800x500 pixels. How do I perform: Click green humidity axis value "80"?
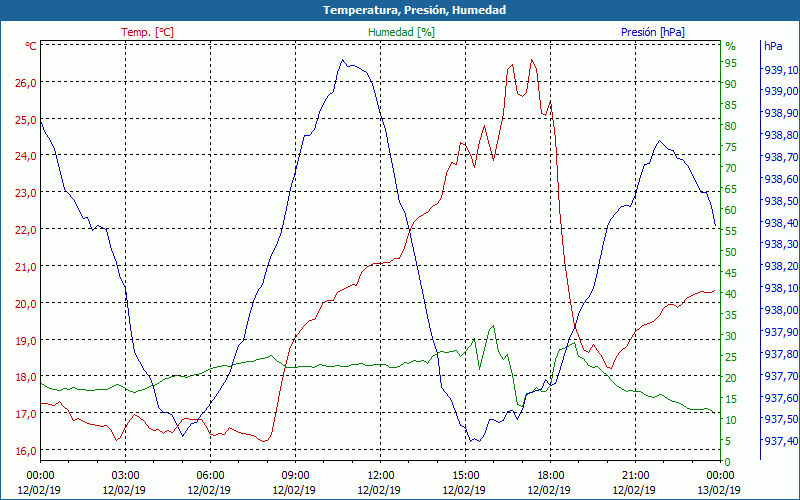tap(731, 126)
